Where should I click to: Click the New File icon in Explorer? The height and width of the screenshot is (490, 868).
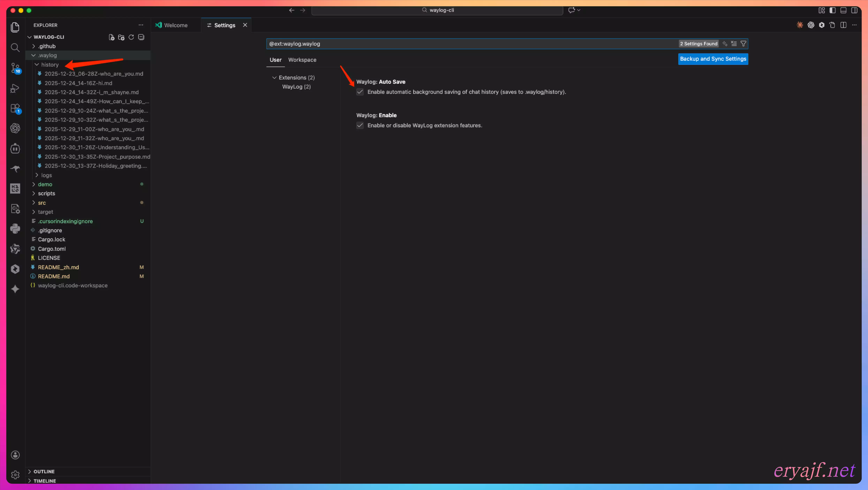point(111,37)
